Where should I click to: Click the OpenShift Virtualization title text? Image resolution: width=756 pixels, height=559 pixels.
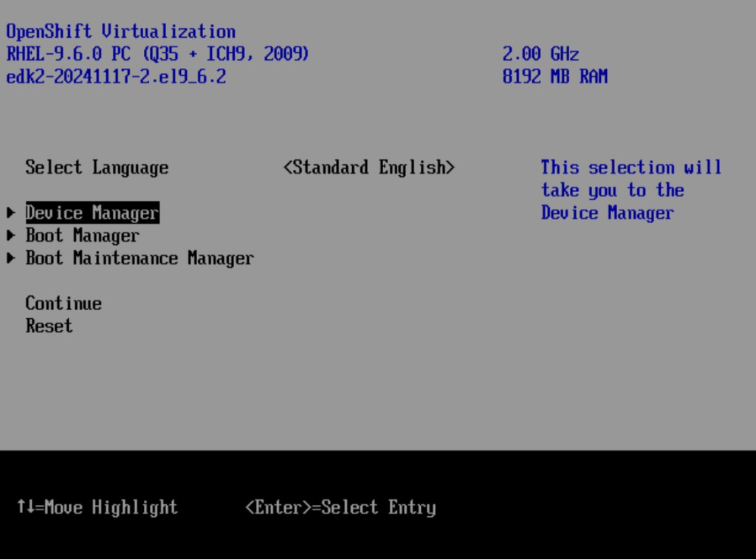pos(120,31)
